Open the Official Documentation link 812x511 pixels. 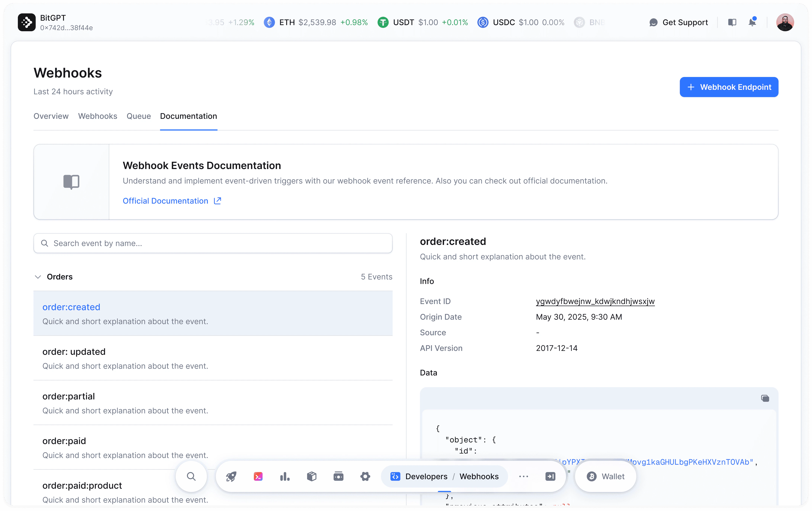pyautogui.click(x=165, y=201)
